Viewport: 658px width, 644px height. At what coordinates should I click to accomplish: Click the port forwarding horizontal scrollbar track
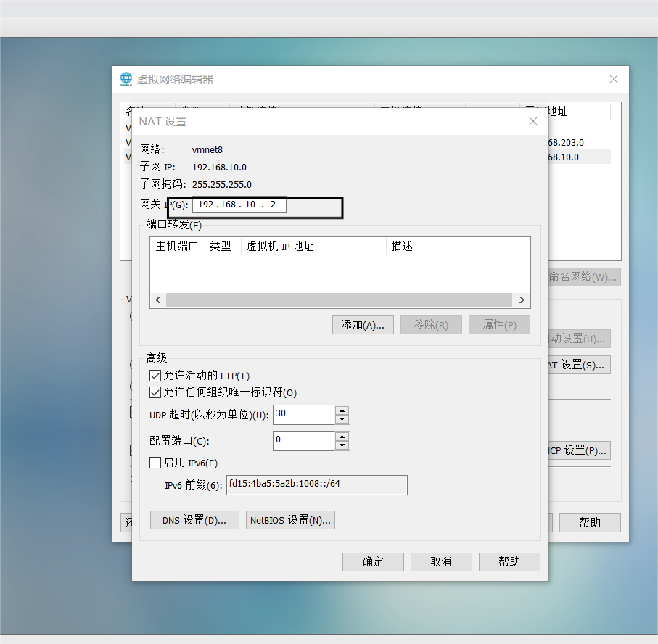[339, 300]
